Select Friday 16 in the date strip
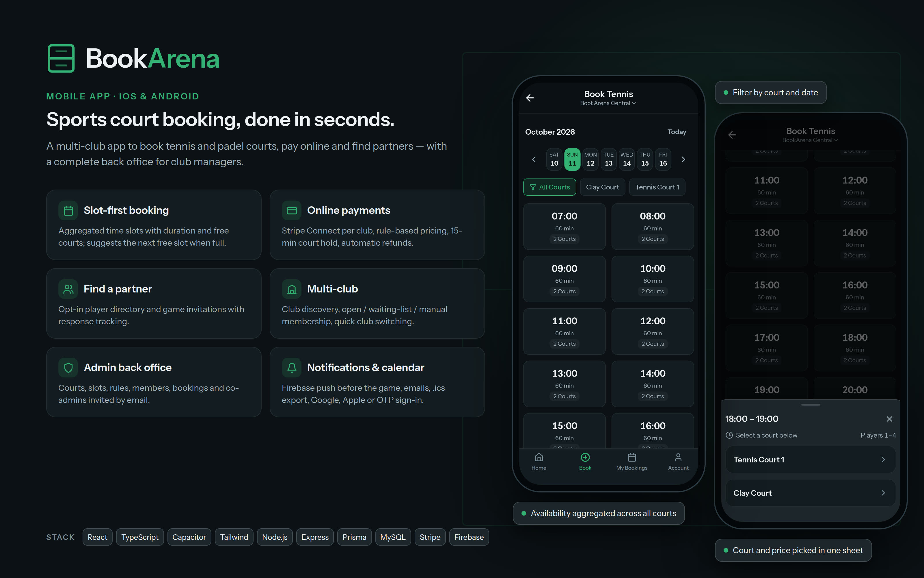The height and width of the screenshot is (578, 924). (663, 160)
